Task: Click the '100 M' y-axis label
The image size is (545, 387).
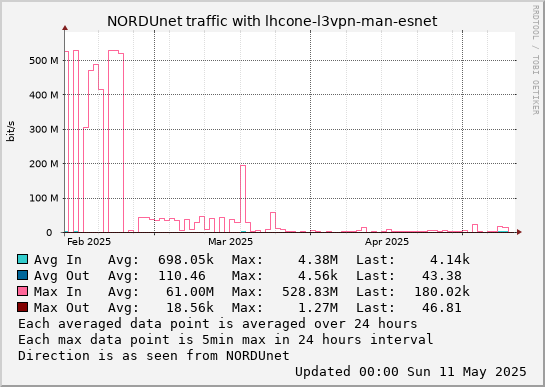Action: coord(44,198)
